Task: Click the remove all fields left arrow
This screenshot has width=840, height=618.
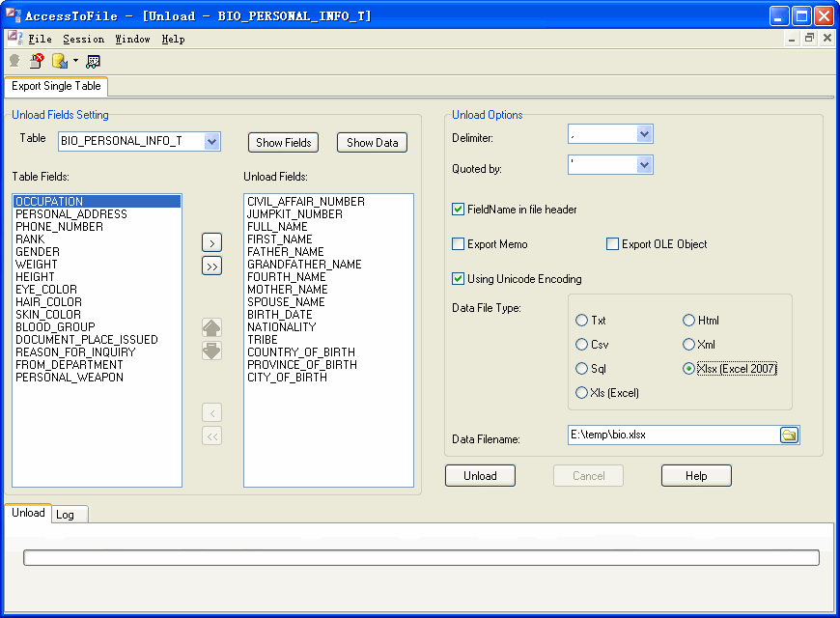Action: (211, 436)
